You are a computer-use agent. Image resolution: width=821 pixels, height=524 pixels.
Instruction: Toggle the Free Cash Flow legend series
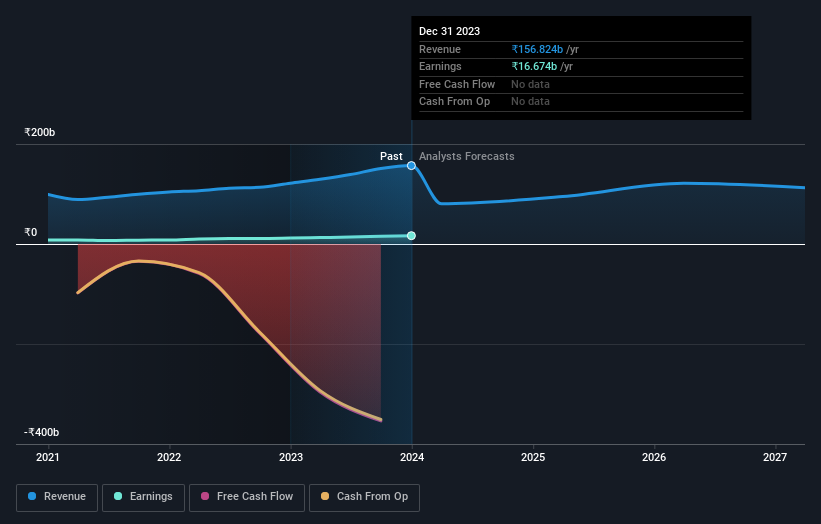tap(247, 497)
